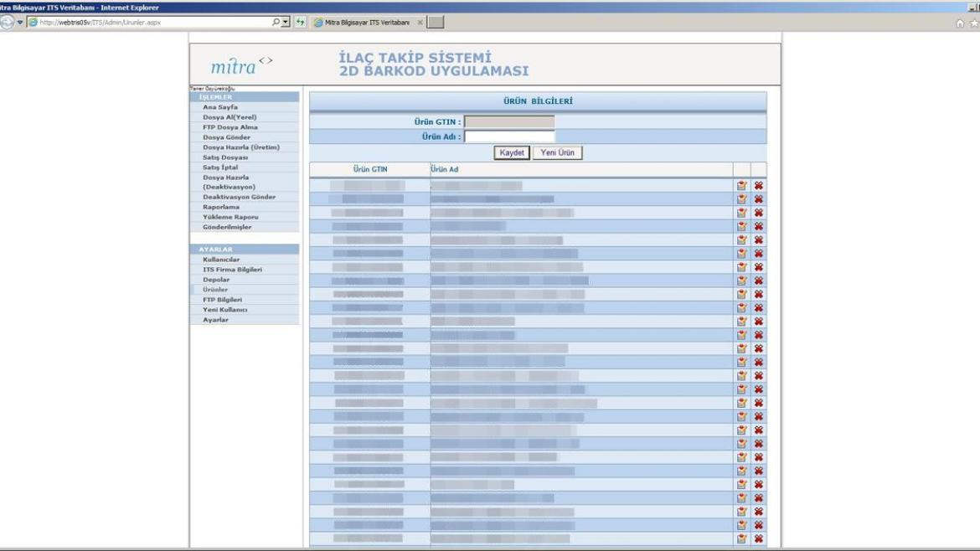980x551 pixels.
Task: Open the recent pages dropdown beside Back
Action: point(20,22)
